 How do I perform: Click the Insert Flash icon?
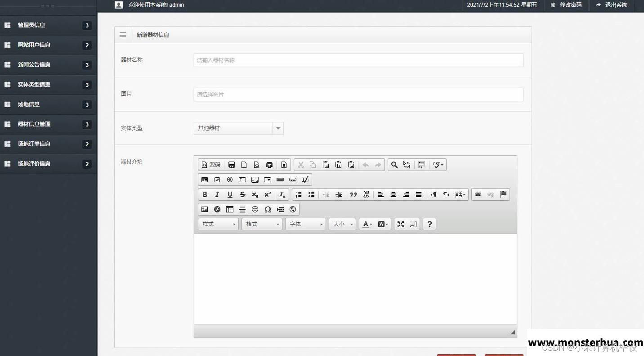point(217,209)
